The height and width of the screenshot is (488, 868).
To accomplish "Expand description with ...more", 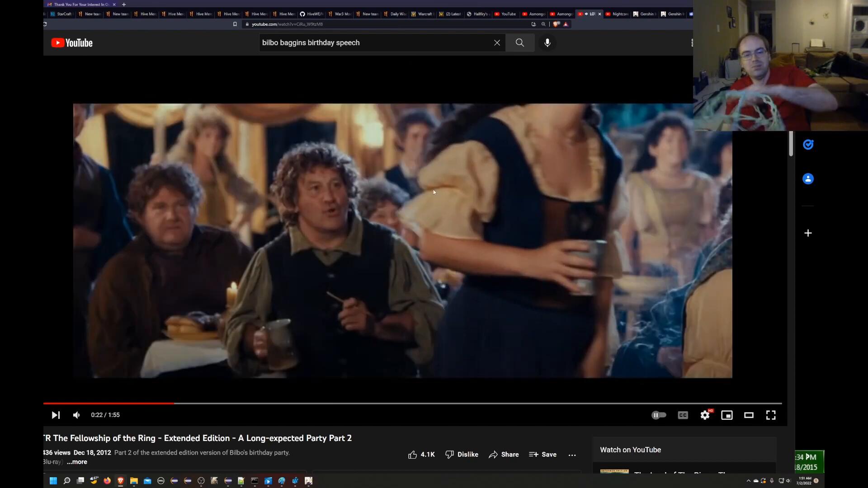I will [x=77, y=462].
